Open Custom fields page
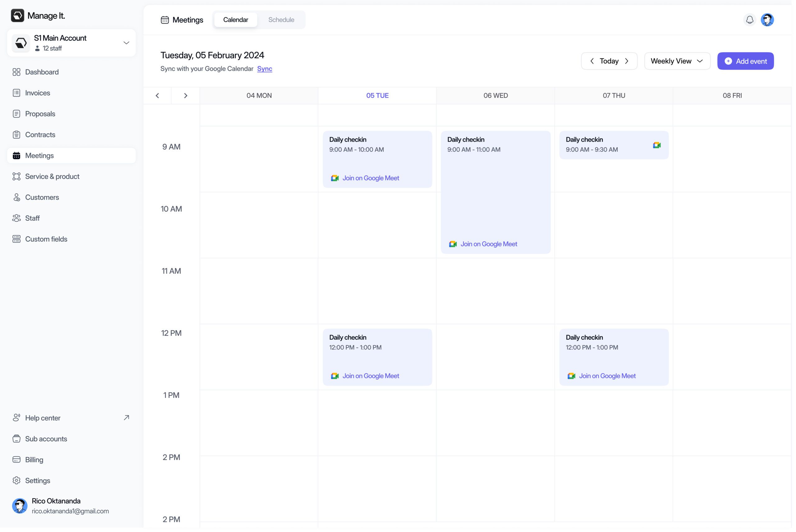 [46, 239]
